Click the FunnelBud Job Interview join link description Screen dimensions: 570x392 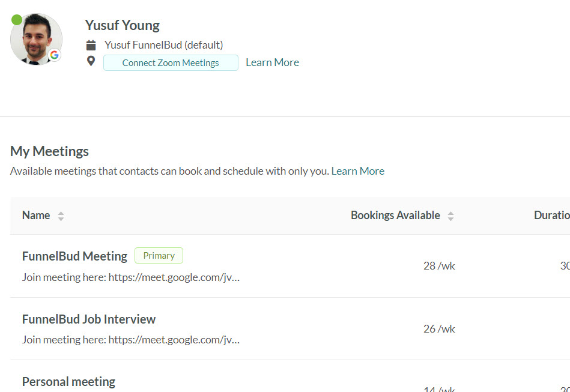(131, 340)
